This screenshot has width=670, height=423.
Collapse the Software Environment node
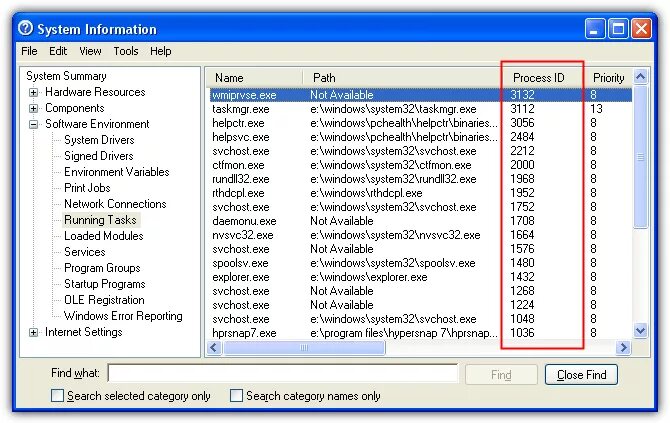click(x=33, y=124)
